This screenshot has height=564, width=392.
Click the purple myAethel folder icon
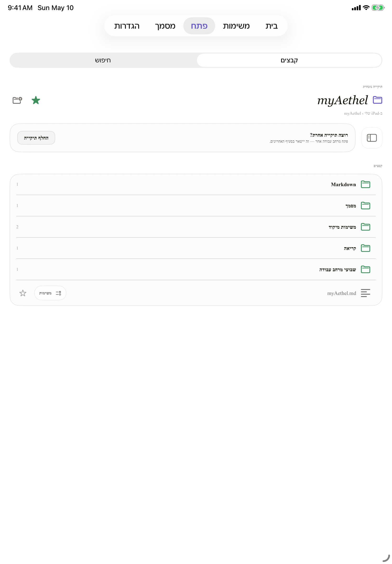coord(377,100)
